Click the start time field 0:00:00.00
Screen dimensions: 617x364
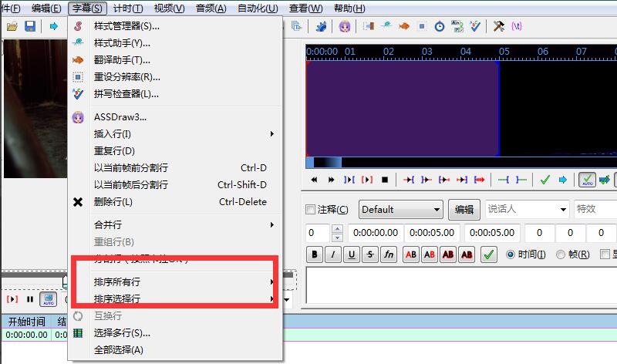coord(376,233)
